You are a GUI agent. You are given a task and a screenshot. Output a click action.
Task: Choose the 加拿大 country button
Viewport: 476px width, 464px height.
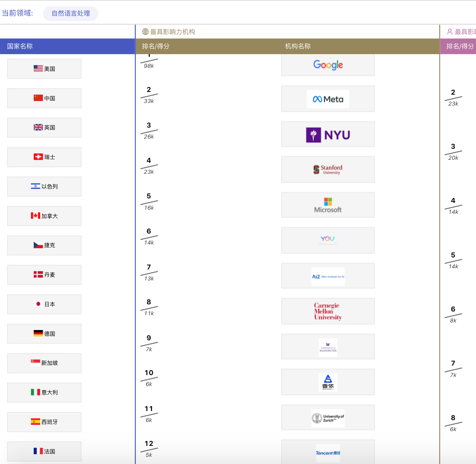click(x=44, y=216)
